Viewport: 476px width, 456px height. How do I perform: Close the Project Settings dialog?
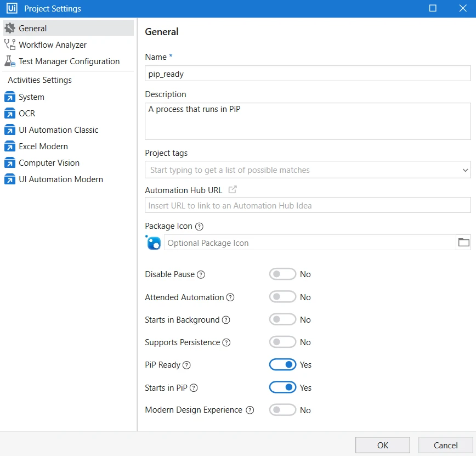tap(463, 8)
